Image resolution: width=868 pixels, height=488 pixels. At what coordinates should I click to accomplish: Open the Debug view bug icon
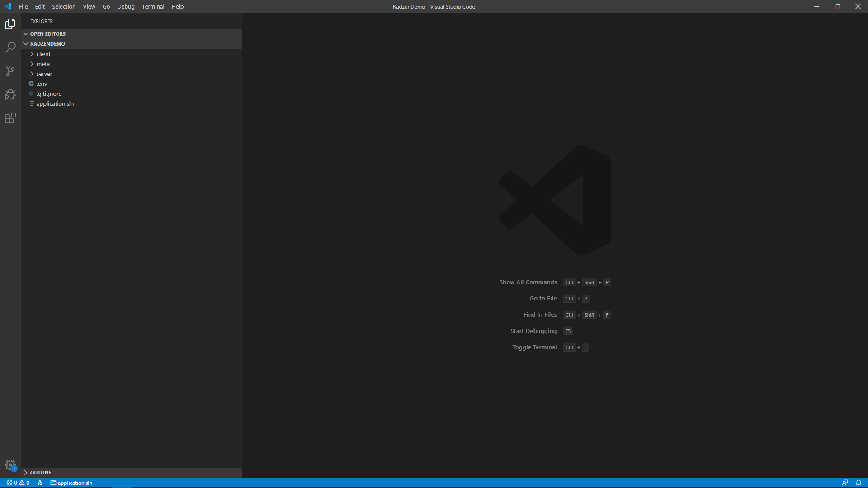10,94
